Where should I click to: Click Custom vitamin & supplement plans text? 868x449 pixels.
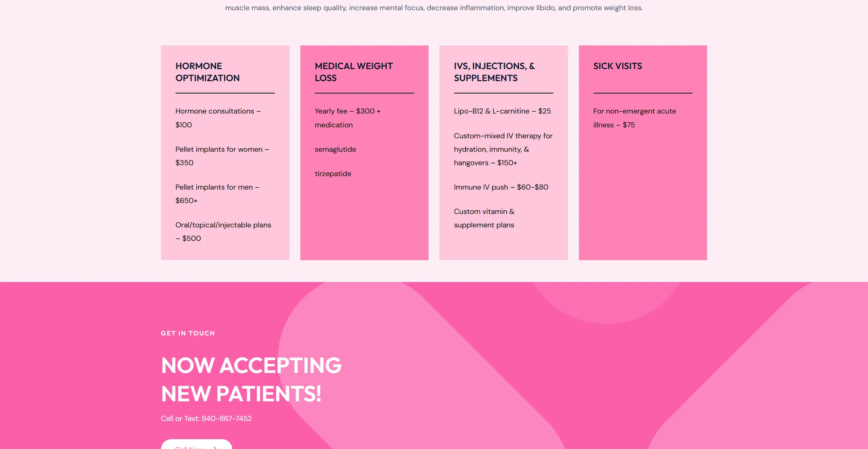(x=484, y=218)
